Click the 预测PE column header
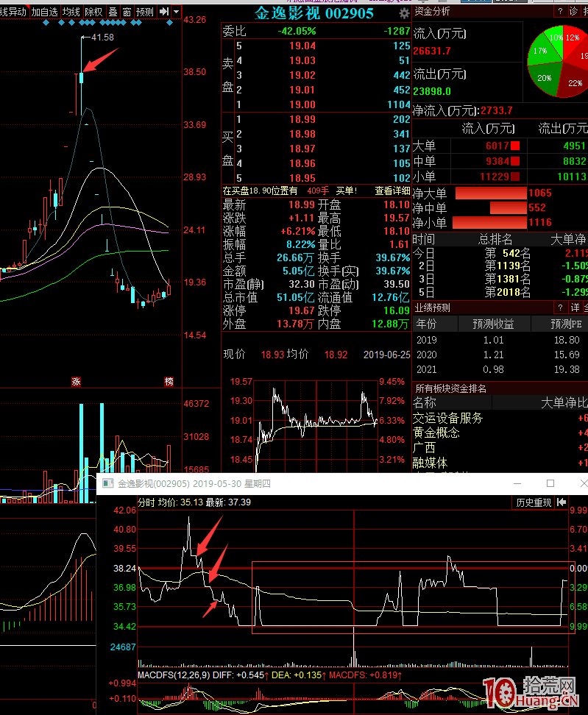 (566, 324)
